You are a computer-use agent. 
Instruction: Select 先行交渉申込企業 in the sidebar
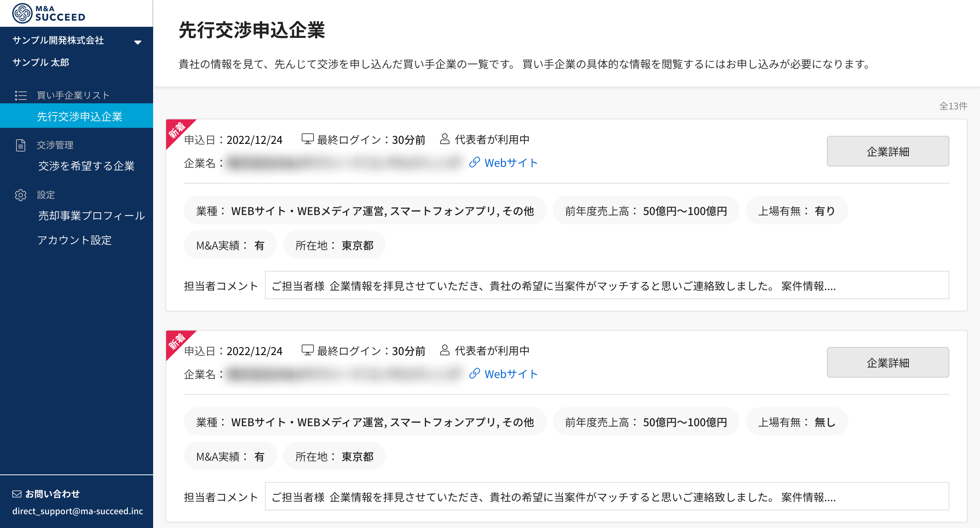(x=79, y=116)
